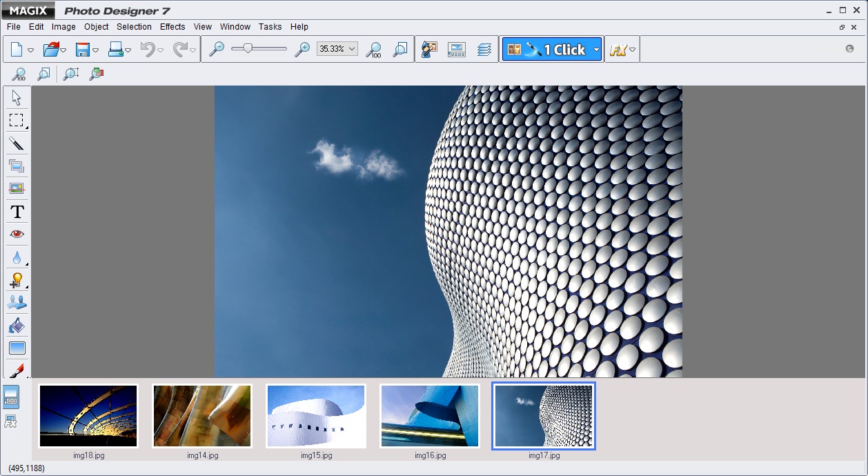Expand the Print dropdown arrow
Screen dimensions: 868x476
tap(128, 50)
